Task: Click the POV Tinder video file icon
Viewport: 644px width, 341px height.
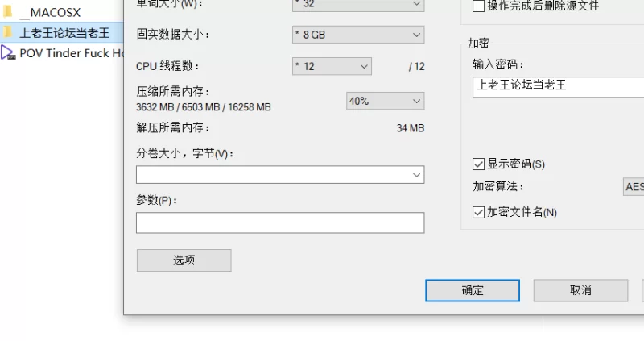Action: coord(8,52)
